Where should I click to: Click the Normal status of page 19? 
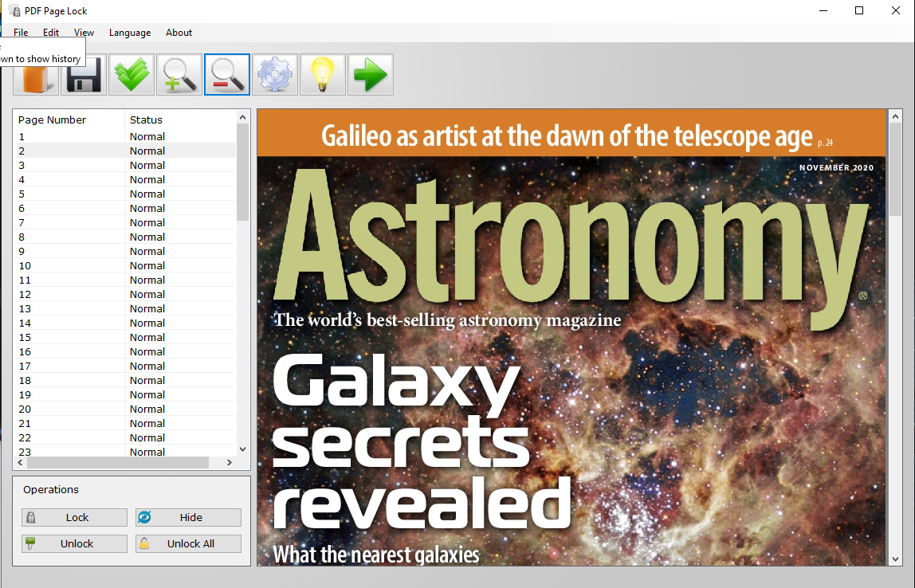tap(147, 395)
